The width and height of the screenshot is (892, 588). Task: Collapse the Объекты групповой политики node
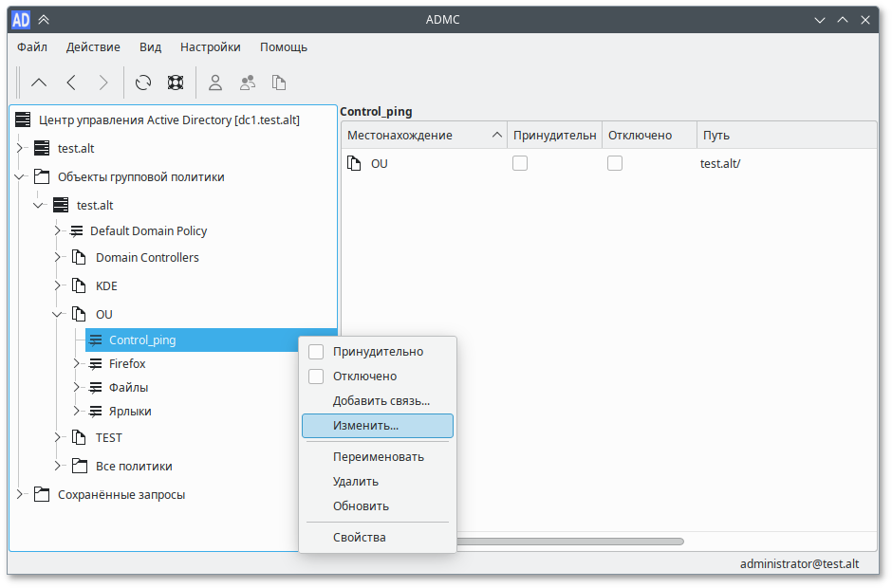[21, 176]
